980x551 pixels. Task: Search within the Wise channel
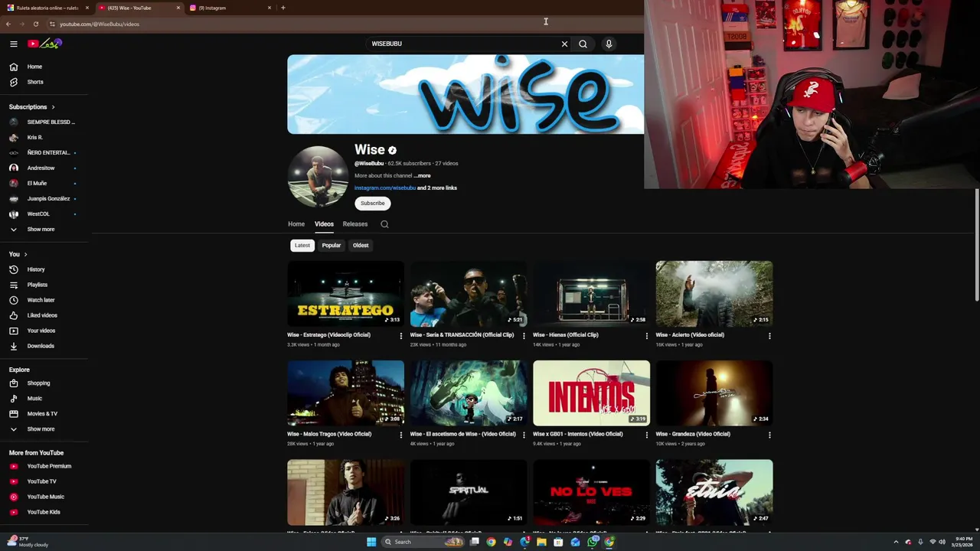[384, 224]
